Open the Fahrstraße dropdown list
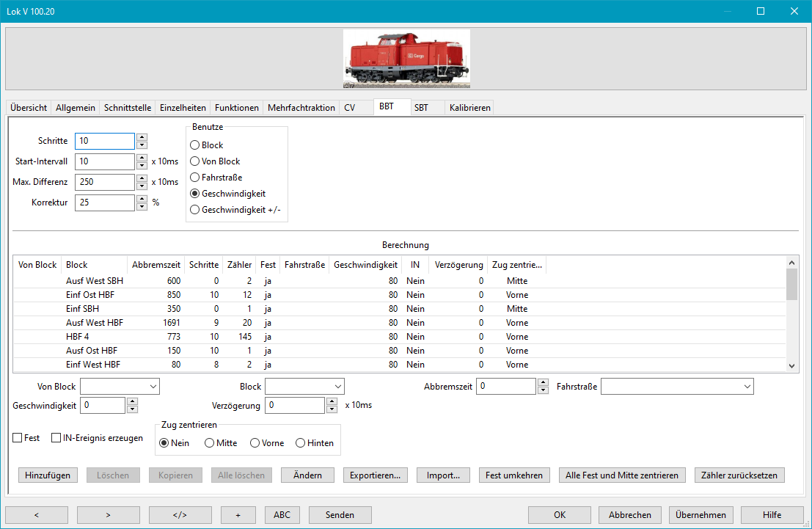Image resolution: width=812 pixels, height=529 pixels. (747, 387)
